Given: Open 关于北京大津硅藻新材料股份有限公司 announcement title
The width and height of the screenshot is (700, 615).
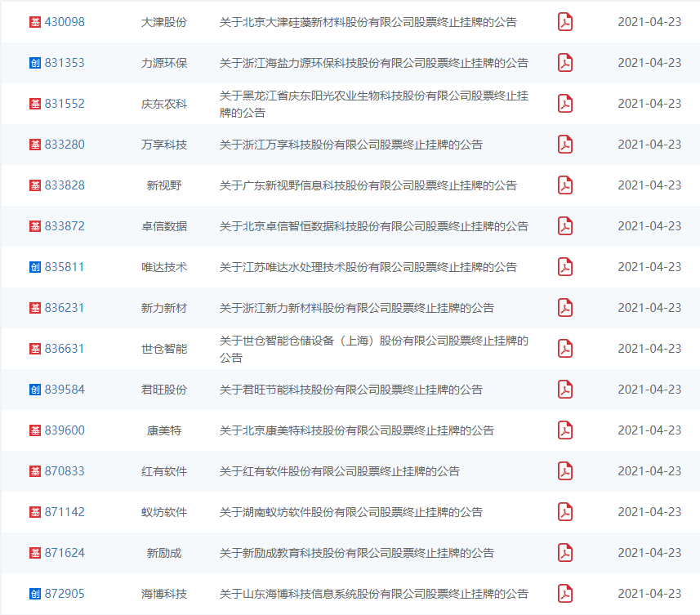Looking at the screenshot, I should [x=368, y=22].
